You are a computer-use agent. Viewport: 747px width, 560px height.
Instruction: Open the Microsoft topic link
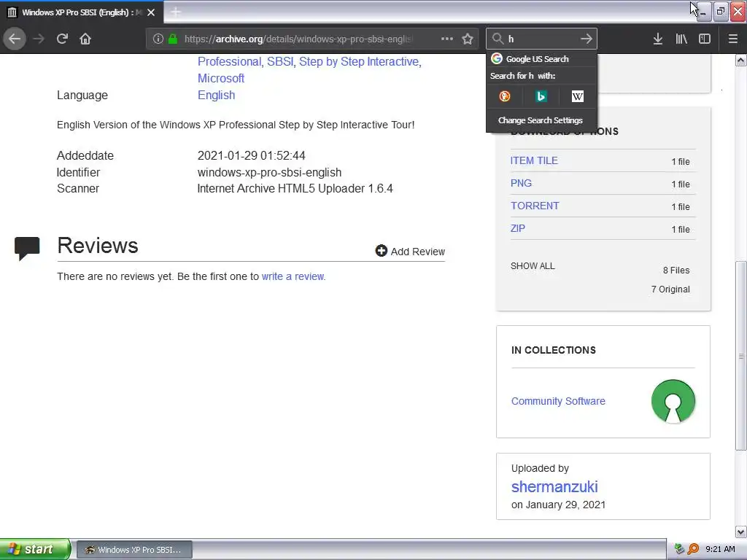pyautogui.click(x=221, y=78)
